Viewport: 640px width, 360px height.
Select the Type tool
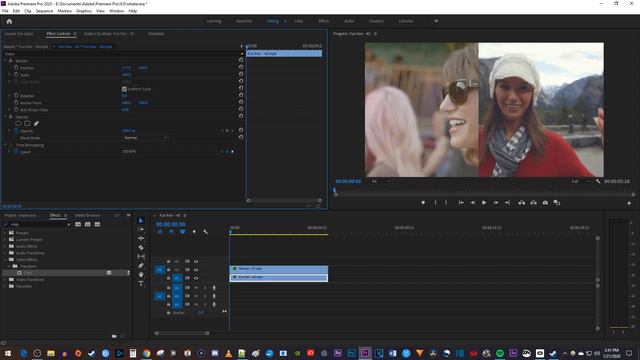click(x=141, y=283)
